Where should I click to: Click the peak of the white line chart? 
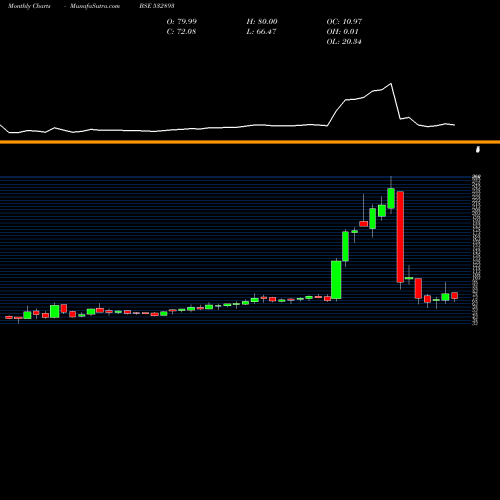click(x=391, y=83)
